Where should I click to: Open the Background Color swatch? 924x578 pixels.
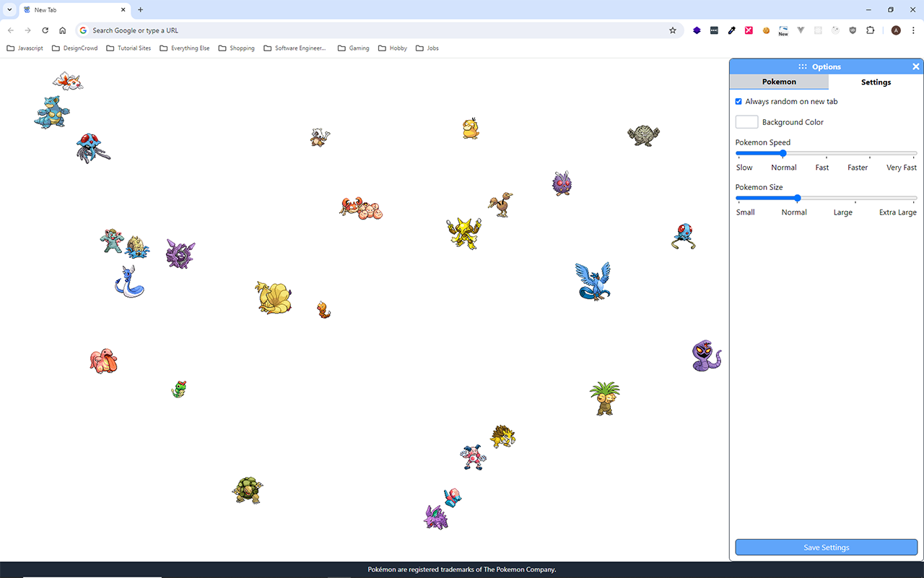click(x=746, y=121)
